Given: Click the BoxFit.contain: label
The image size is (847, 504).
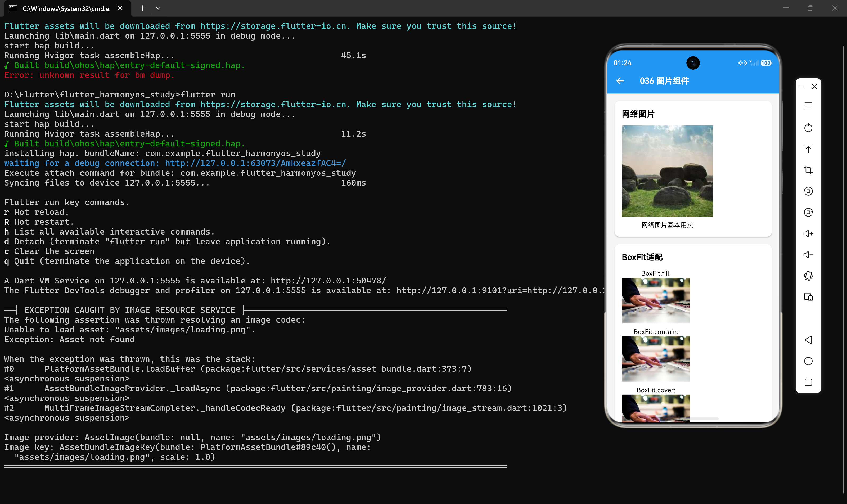Looking at the screenshot, I should [656, 332].
